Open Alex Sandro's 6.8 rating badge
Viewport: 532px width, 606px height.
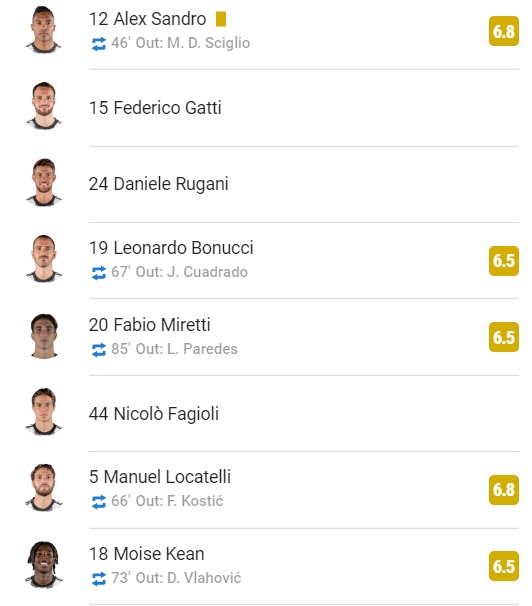(x=503, y=31)
